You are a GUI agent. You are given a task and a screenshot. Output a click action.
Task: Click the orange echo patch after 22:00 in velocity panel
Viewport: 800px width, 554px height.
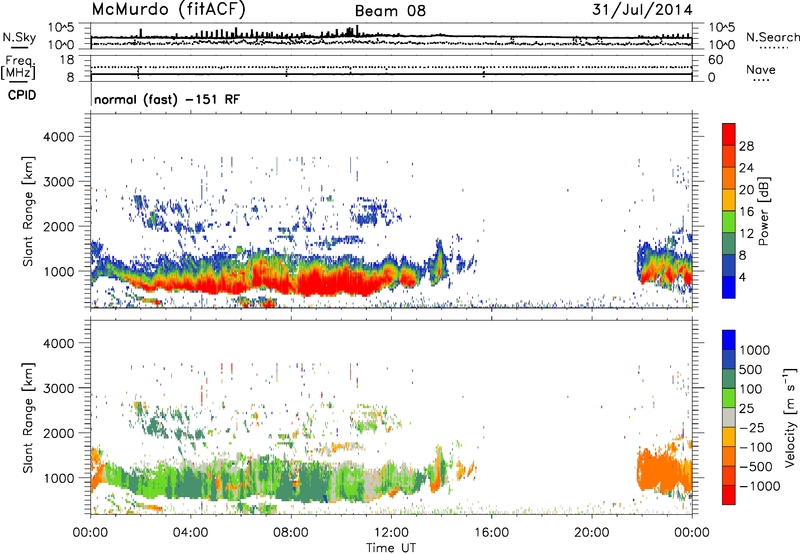[x=663, y=469]
